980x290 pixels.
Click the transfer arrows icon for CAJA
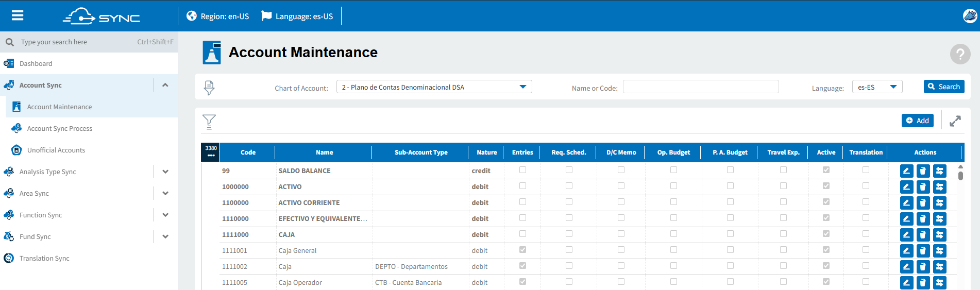939,235
